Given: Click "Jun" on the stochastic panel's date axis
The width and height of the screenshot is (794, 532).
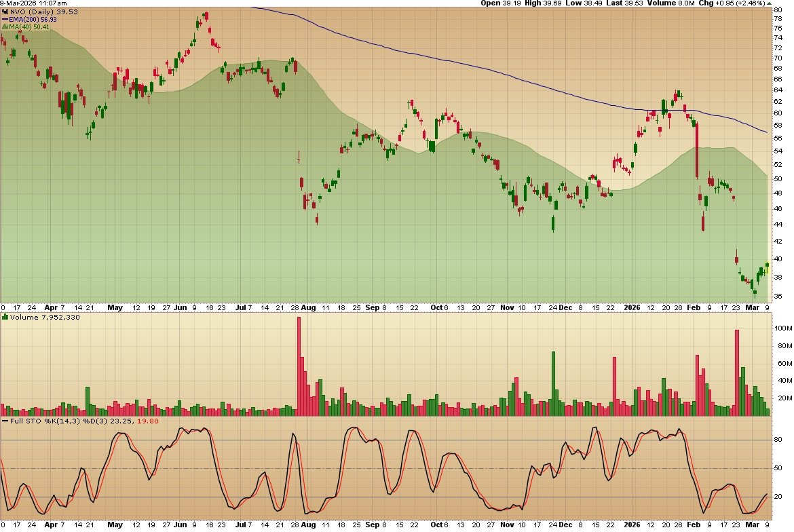Looking at the screenshot, I should pos(181,525).
